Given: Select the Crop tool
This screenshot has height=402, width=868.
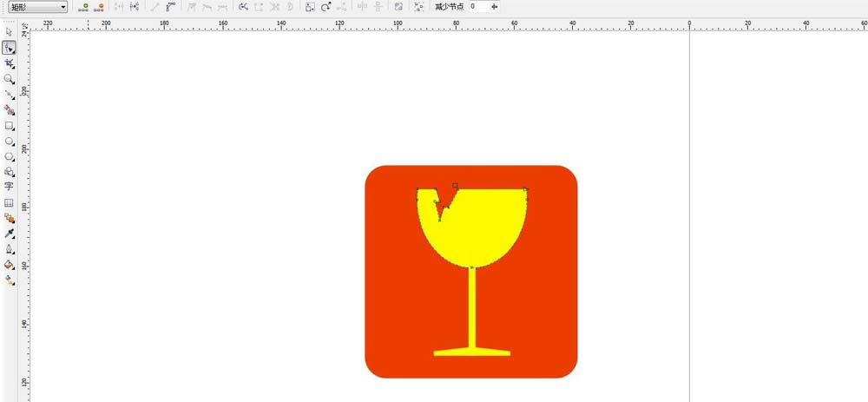Looking at the screenshot, I should 9,64.
